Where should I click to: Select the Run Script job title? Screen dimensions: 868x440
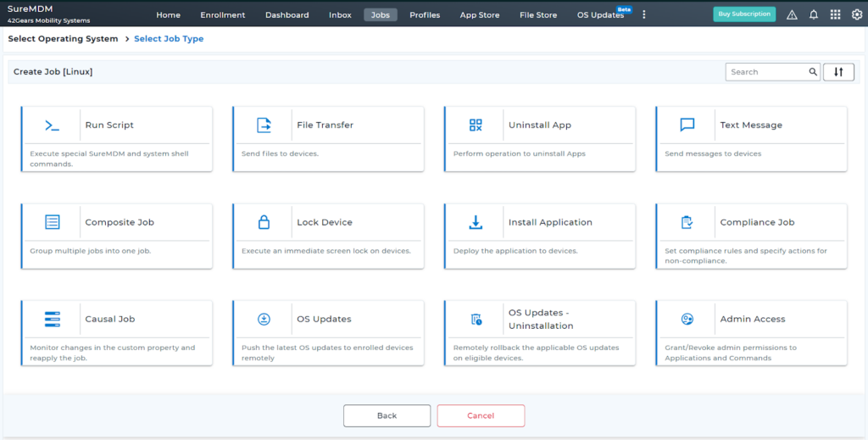[x=109, y=125]
